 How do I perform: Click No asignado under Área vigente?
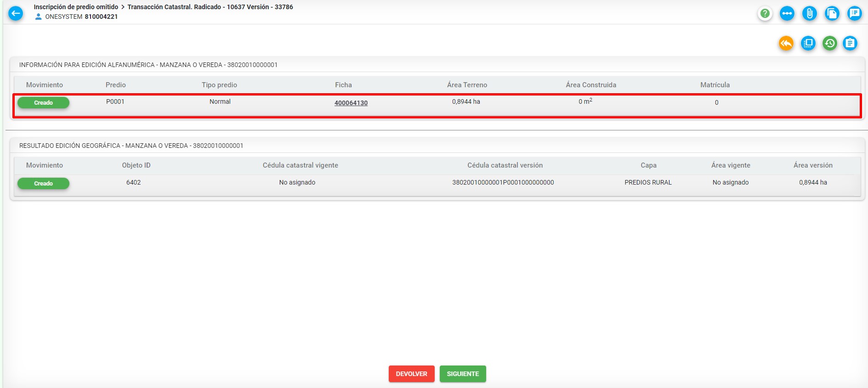[x=731, y=182]
